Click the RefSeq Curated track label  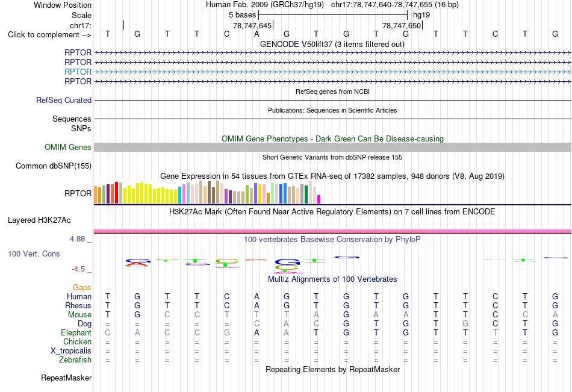coord(63,100)
